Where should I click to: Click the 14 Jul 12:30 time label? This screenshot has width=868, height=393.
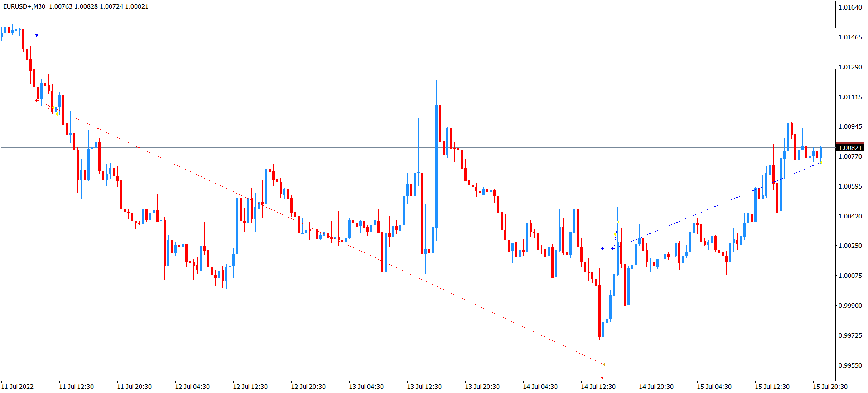[598, 387]
